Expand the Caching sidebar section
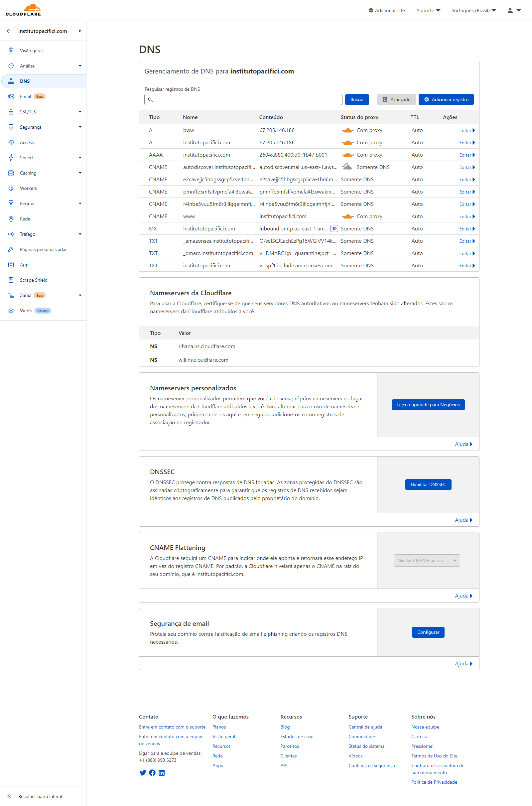Viewport: 532px width, 806px height. pyautogui.click(x=80, y=173)
